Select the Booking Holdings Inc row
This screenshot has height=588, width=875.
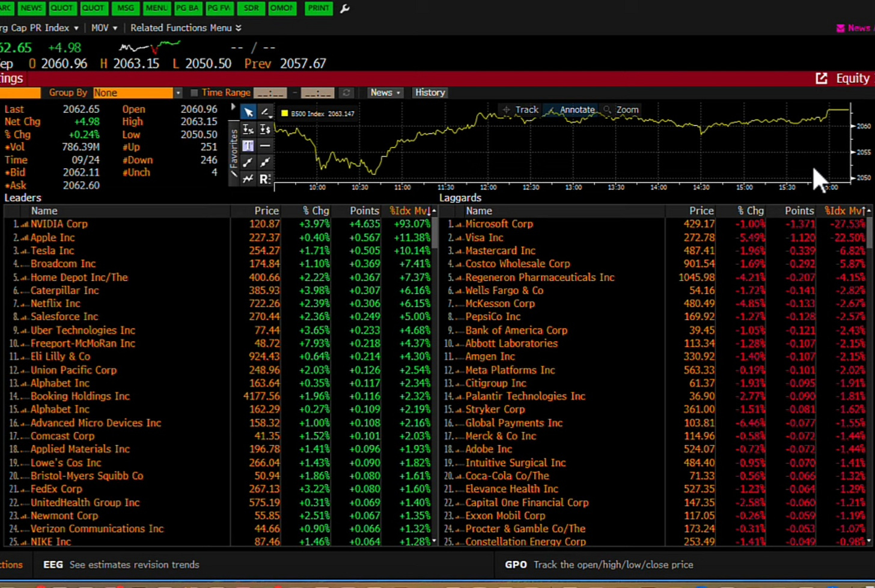click(219, 396)
